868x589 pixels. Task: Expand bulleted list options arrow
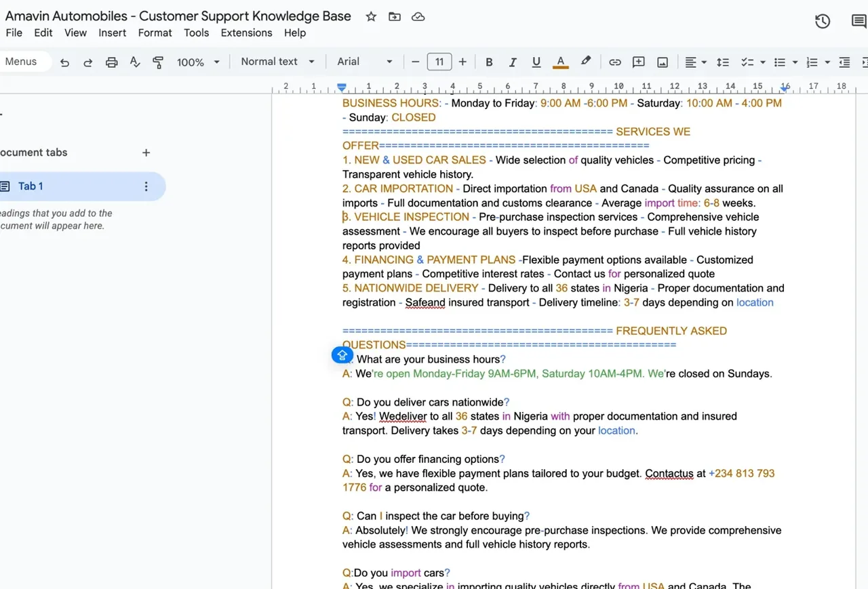click(x=795, y=62)
